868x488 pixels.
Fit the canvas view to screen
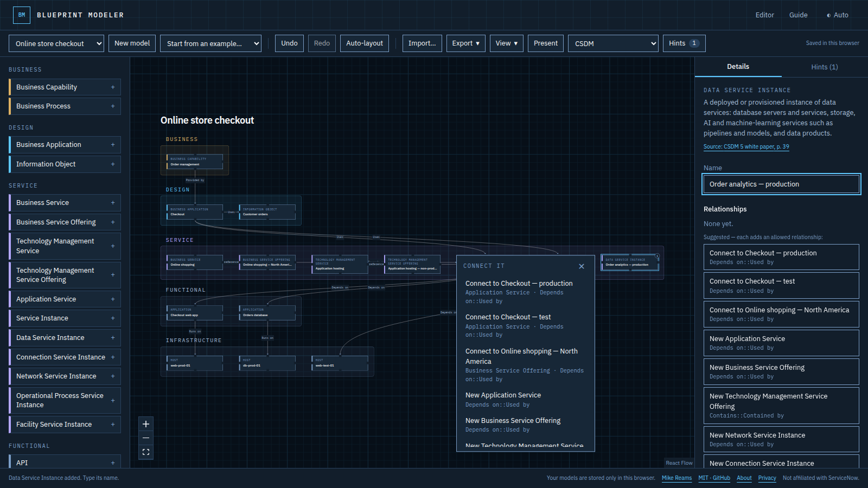click(x=146, y=452)
